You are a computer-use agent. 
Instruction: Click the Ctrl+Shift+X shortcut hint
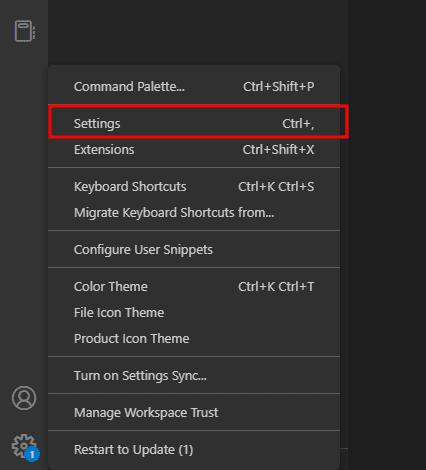[278, 150]
